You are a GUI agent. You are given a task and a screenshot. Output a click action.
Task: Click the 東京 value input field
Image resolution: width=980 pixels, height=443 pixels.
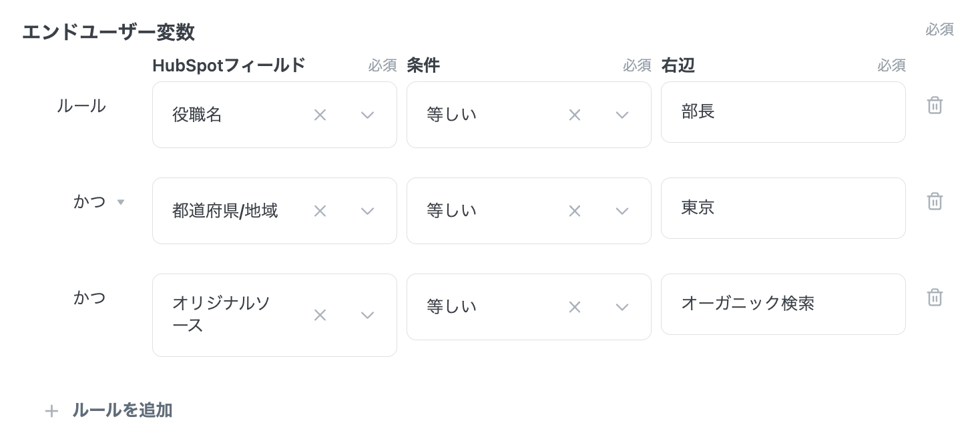click(782, 208)
